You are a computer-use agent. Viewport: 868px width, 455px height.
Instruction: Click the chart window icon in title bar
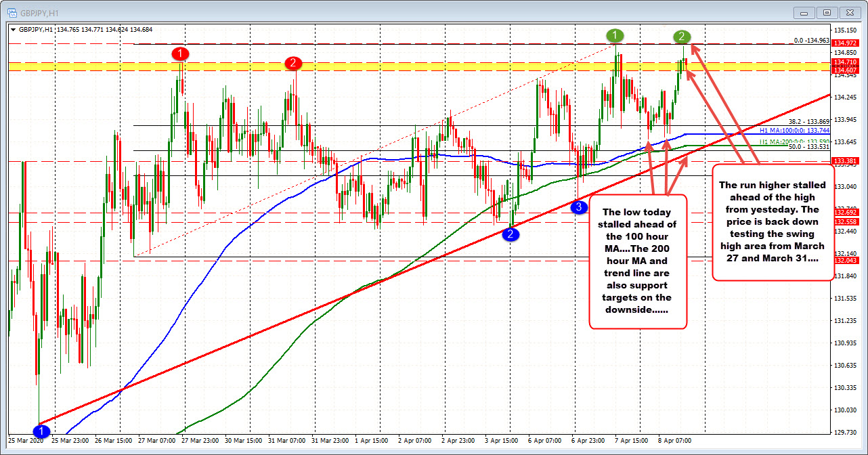[11, 13]
